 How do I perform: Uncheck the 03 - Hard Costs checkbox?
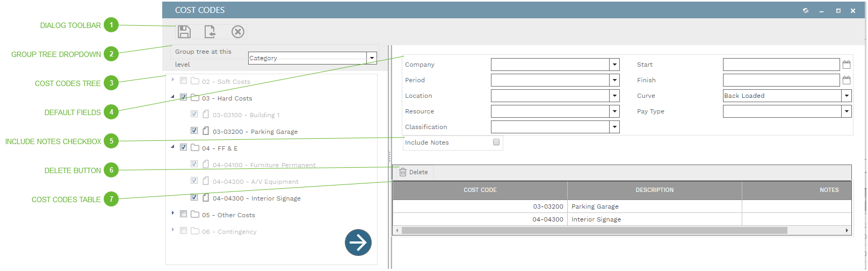tap(183, 97)
